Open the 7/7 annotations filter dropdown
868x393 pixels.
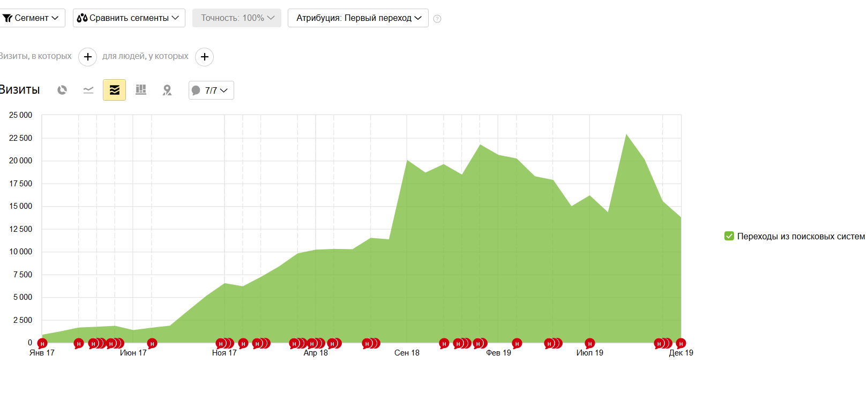click(x=211, y=90)
